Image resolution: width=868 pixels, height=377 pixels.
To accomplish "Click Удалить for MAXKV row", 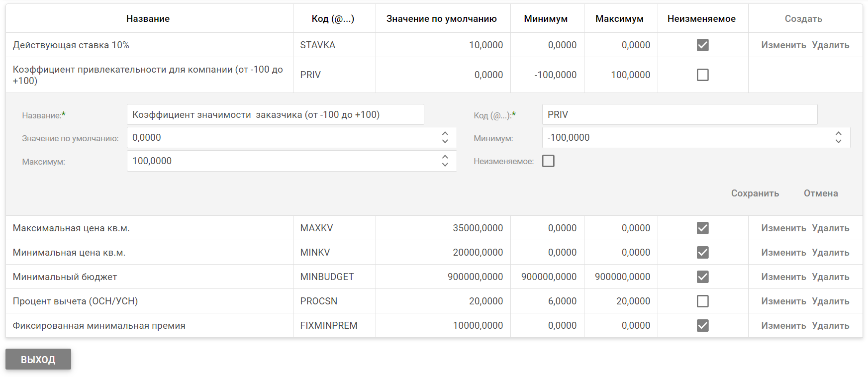I will 830,228.
